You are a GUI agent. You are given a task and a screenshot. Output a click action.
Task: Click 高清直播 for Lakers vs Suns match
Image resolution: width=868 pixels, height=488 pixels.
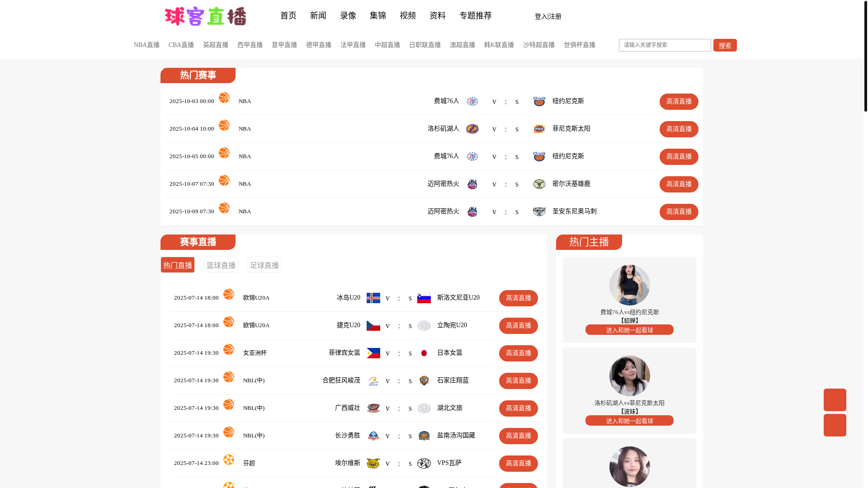(x=679, y=129)
